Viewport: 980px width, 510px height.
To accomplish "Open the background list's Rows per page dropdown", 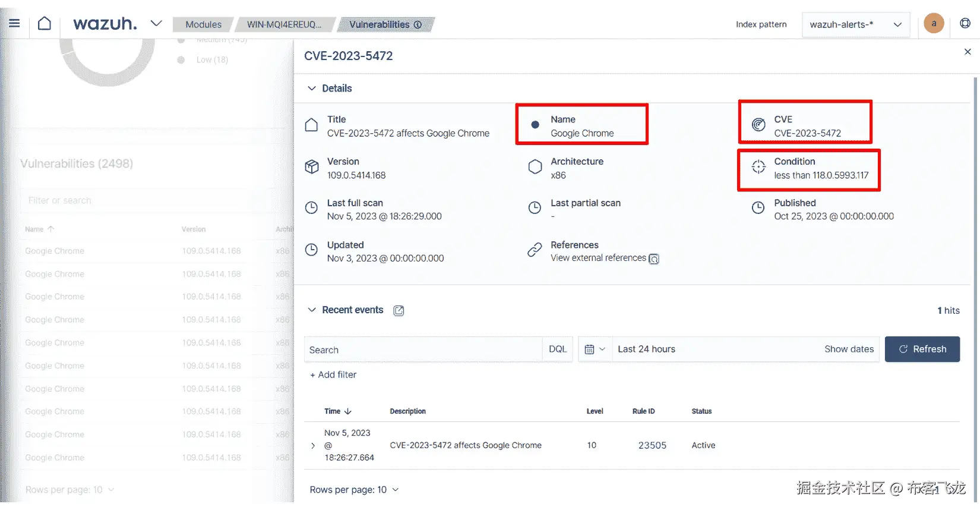I will 69,490.
